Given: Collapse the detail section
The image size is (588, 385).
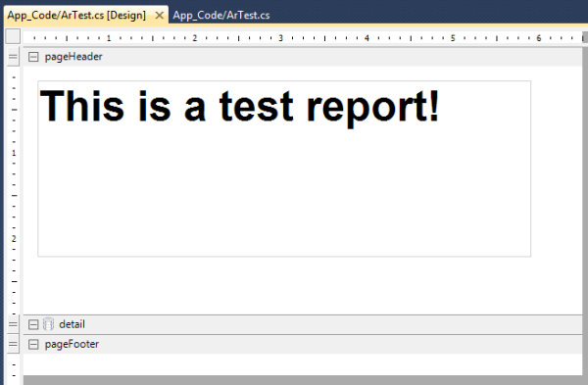Looking at the screenshot, I should pyautogui.click(x=33, y=324).
